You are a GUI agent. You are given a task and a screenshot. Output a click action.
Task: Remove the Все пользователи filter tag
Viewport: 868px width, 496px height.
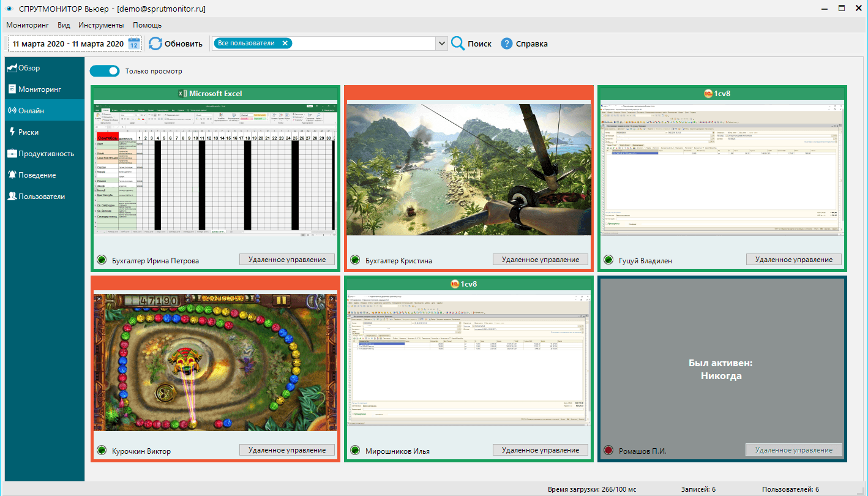pos(285,43)
